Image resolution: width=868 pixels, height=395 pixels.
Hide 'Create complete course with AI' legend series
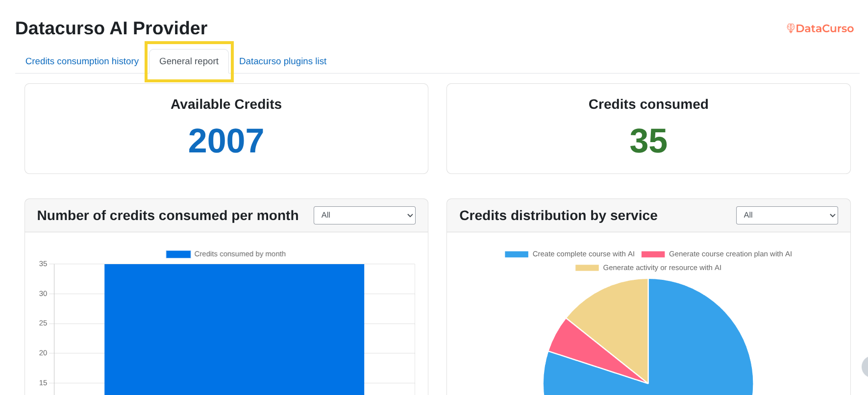pos(583,254)
